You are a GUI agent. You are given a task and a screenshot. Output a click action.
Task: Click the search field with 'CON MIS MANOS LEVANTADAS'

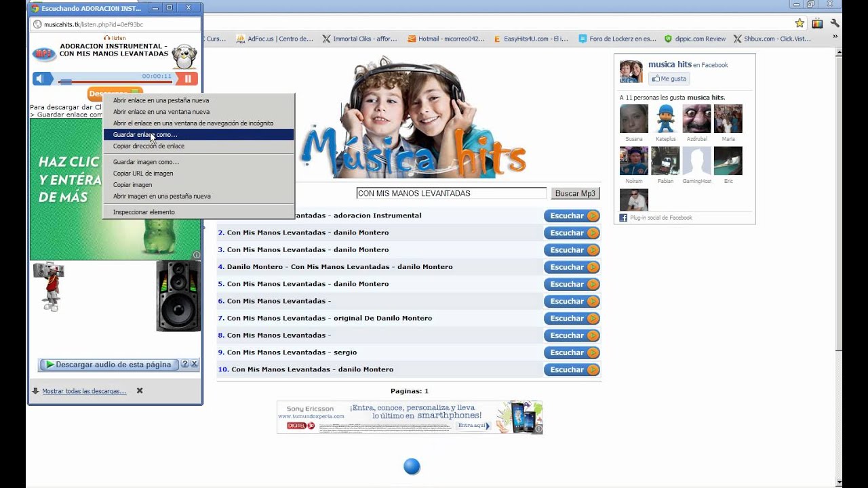(451, 193)
